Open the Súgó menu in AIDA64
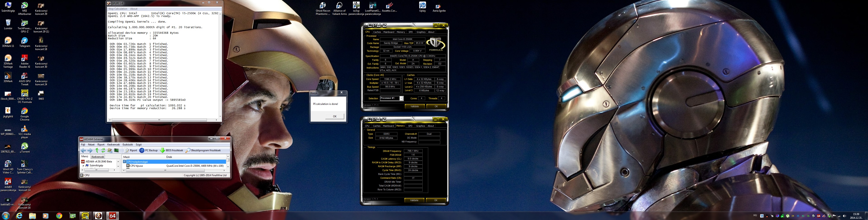 tap(138, 145)
